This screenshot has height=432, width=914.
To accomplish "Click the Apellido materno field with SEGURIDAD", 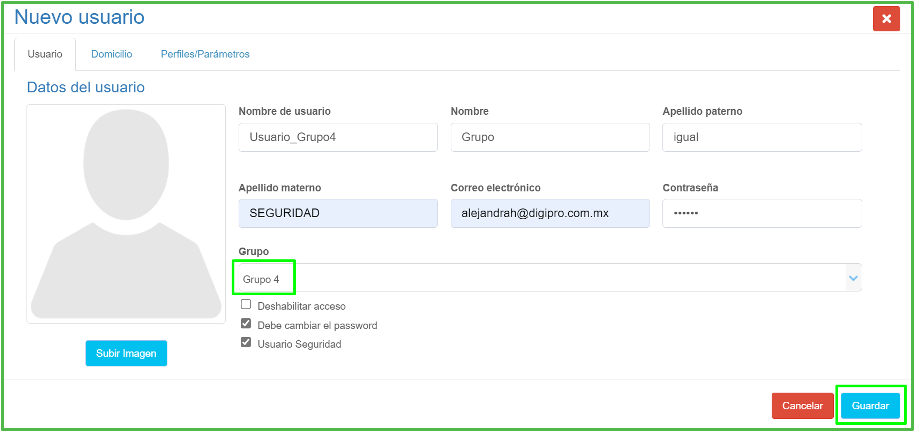I will [338, 213].
